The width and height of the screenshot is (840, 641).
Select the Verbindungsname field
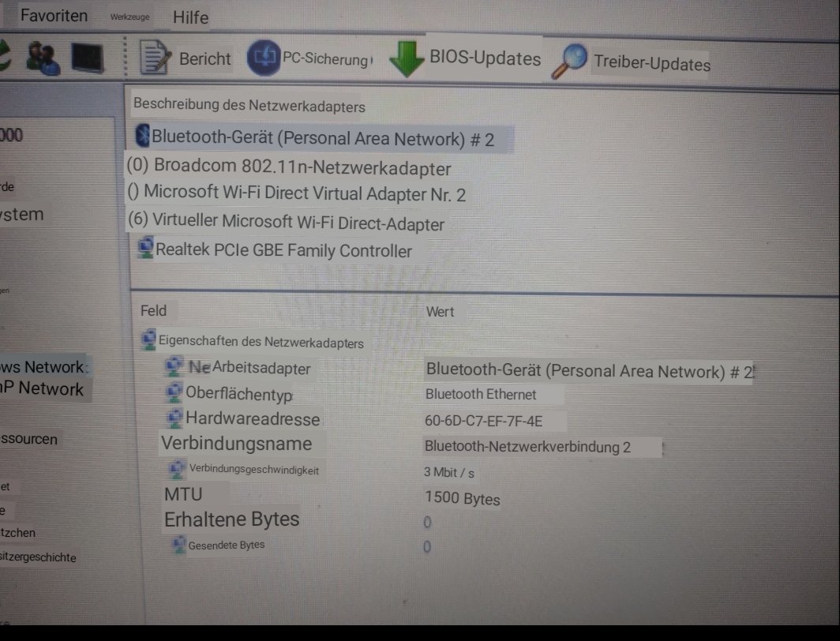[236, 444]
